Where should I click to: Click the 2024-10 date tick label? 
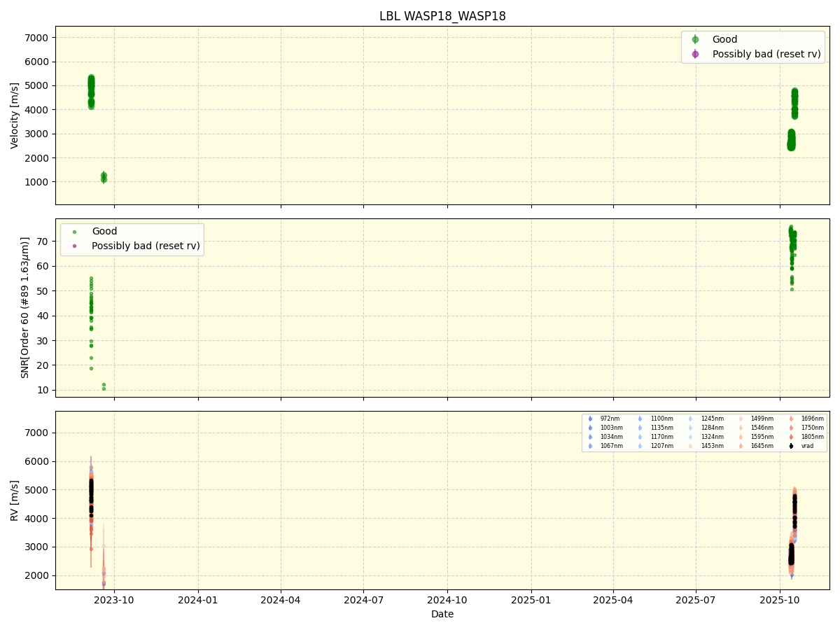[x=447, y=599]
